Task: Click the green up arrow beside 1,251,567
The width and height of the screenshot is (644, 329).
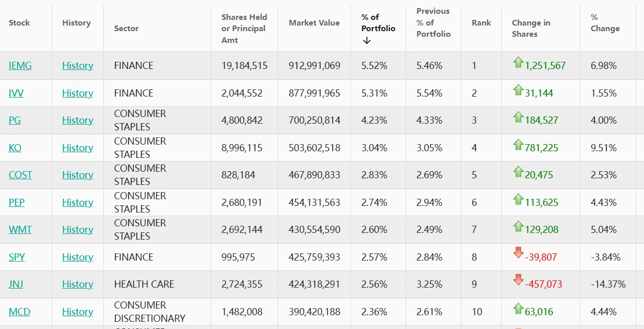Action: pos(518,63)
